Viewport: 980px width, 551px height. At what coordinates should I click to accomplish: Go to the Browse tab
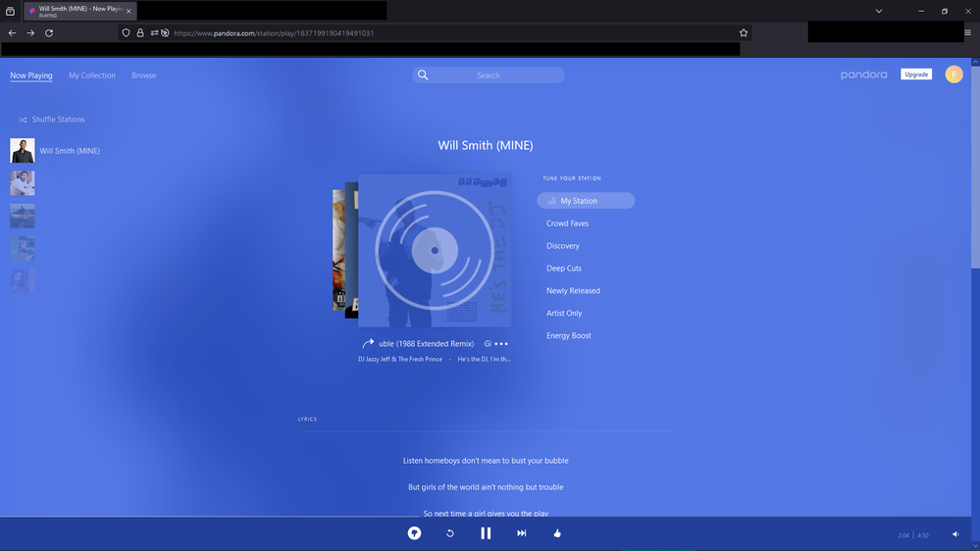click(x=143, y=75)
